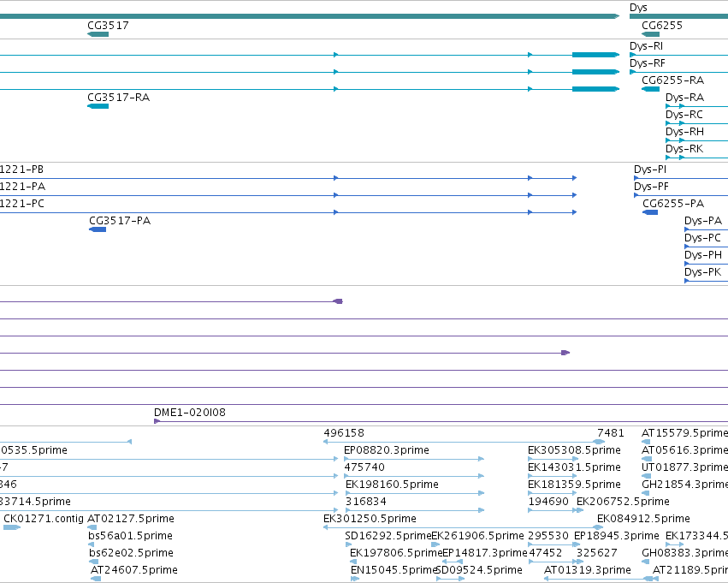Click the Dys-RC transcript label
728x583 pixels.
click(684, 115)
